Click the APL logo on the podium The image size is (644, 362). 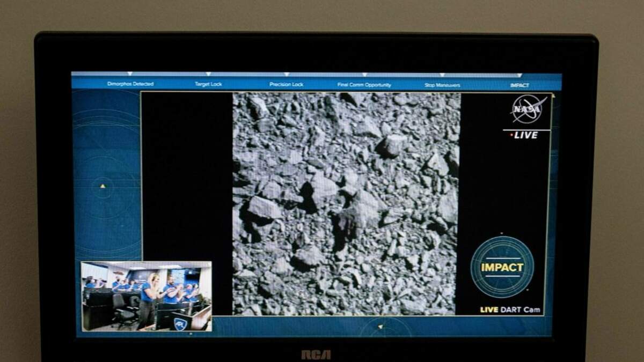(180, 324)
